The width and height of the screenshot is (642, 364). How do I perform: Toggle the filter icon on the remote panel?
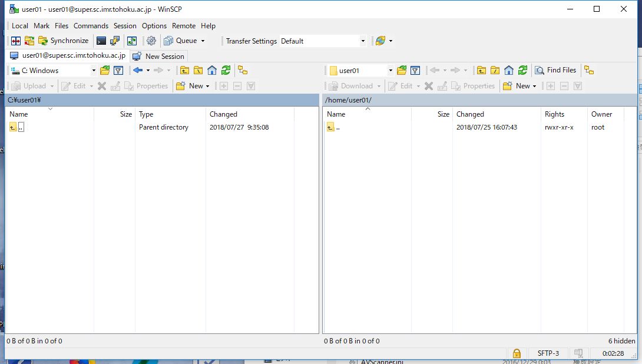[x=416, y=70]
